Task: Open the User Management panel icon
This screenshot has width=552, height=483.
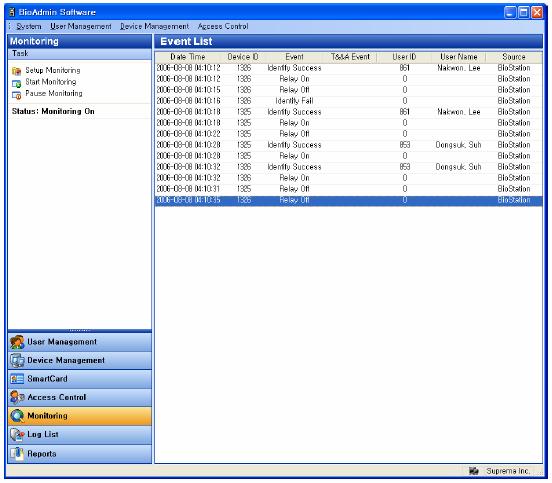Action: pos(17,342)
